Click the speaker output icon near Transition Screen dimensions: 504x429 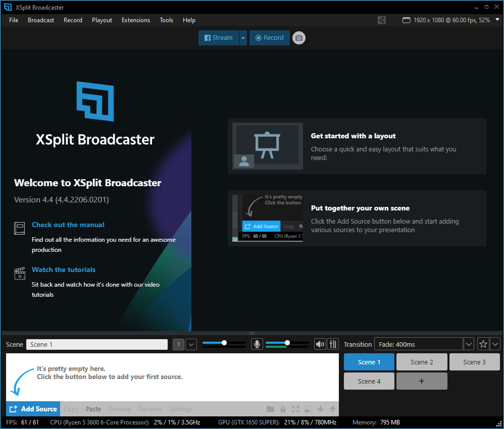coord(320,344)
